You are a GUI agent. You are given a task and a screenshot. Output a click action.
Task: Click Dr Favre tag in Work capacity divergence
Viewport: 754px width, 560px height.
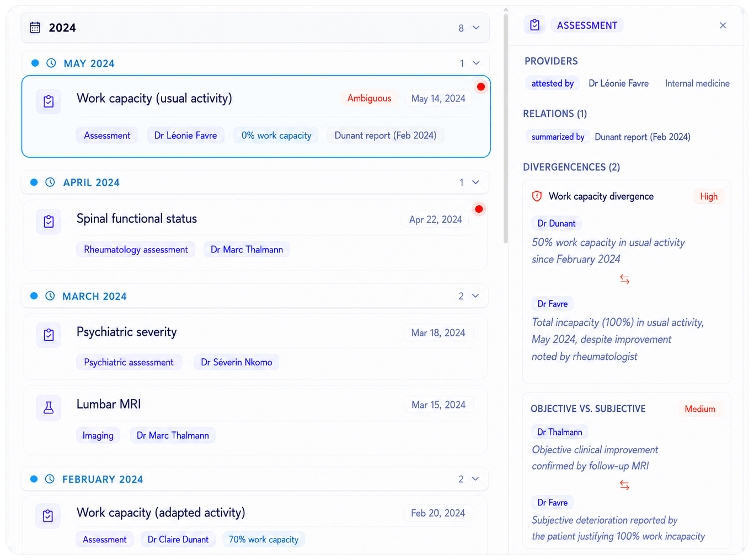(553, 304)
